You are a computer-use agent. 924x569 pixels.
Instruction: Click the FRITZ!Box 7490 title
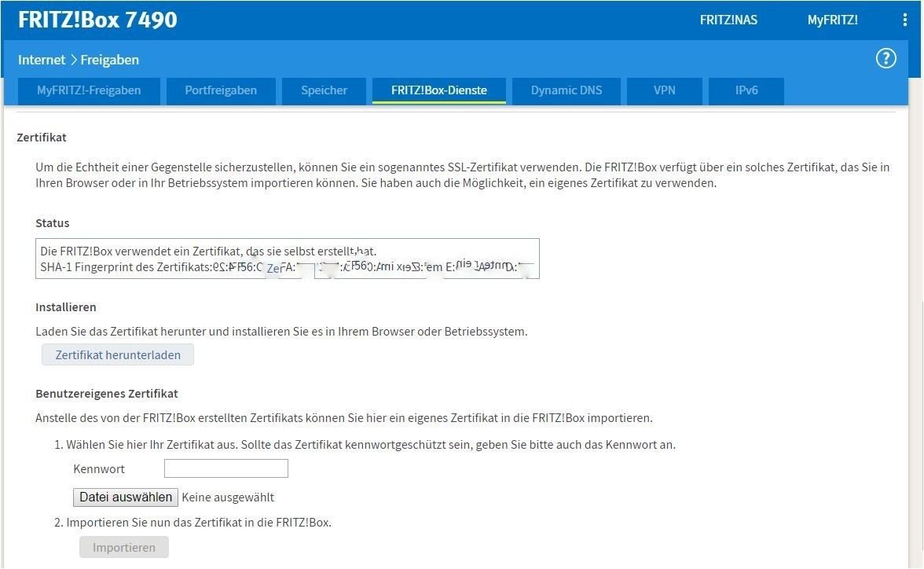97,20
